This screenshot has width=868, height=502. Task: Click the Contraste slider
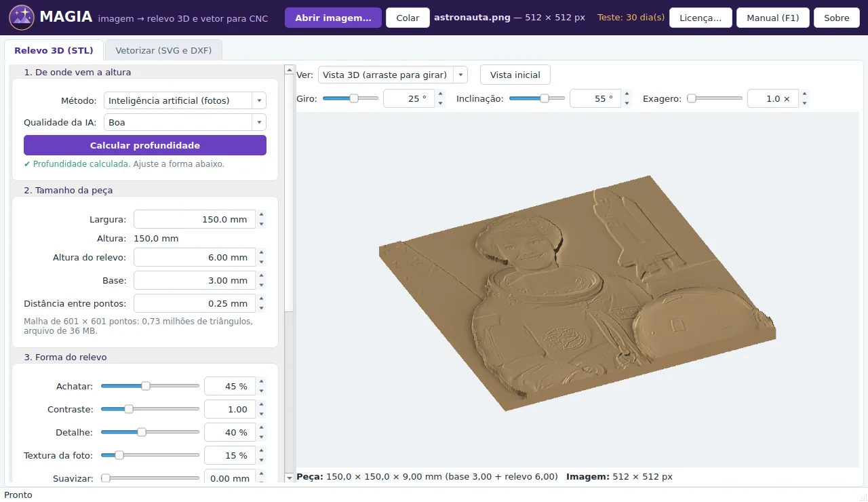pos(150,409)
